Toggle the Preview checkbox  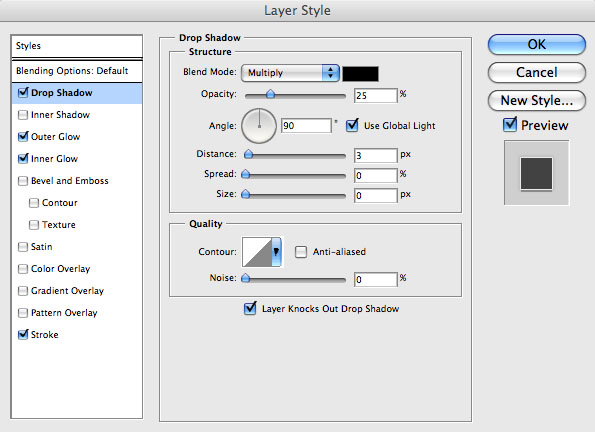(510, 125)
